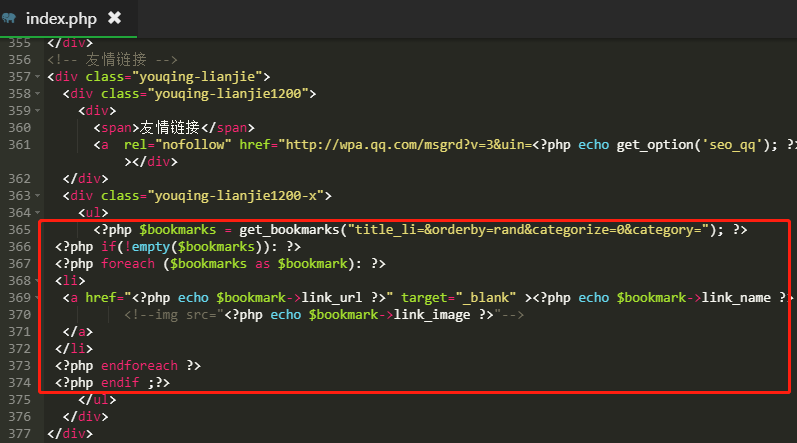Collapse the code fold at line 363
Image resolution: width=797 pixels, height=443 pixels.
pyautogui.click(x=38, y=196)
